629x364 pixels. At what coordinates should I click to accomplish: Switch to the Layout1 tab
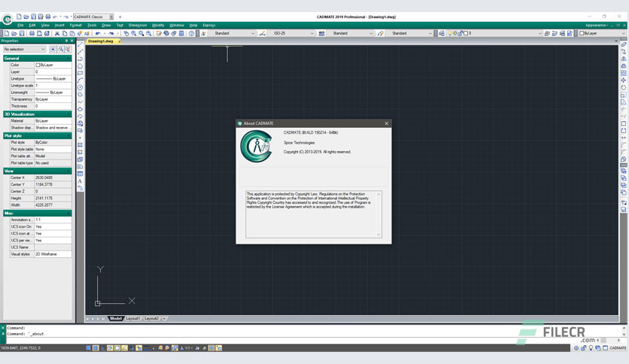click(x=132, y=319)
